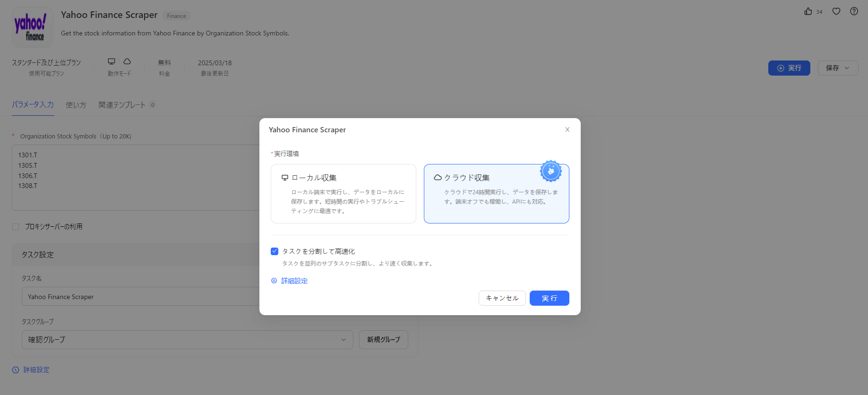Click the 新規グループ button
The width and height of the screenshot is (868, 395).
(384, 340)
